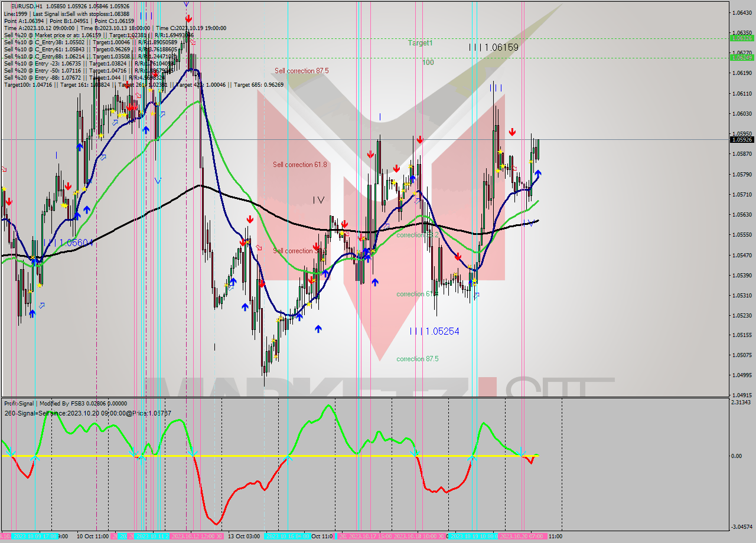Select the 'I I I 1.05254' wave label
This screenshot has height=543, width=756.
[x=435, y=331]
